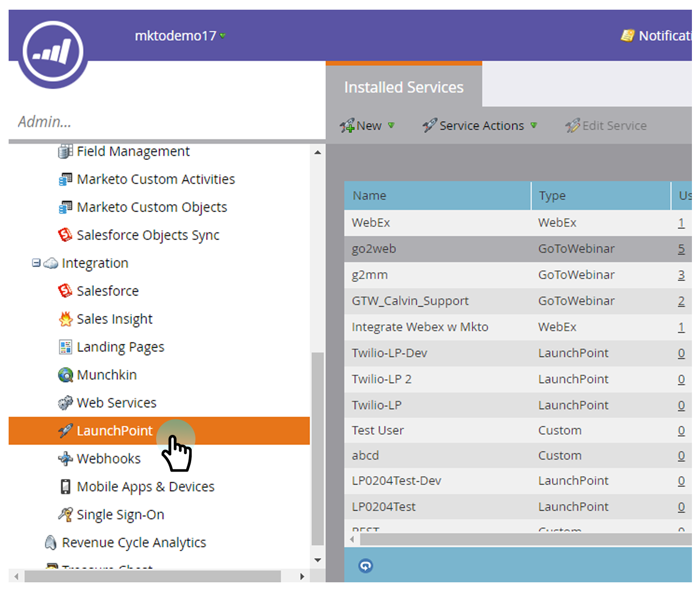Screen dimensions: 700x592
Task: Click the Sales Insight flame icon
Action: point(65,319)
